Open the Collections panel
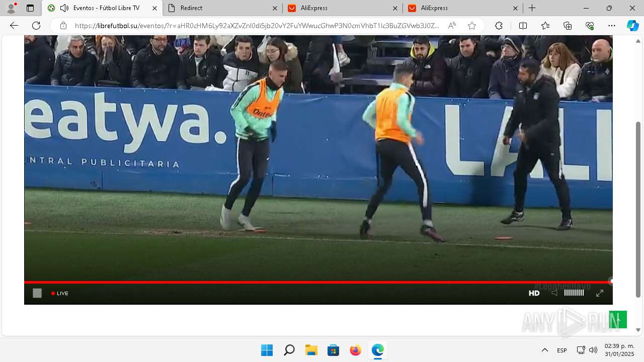The height and width of the screenshot is (362, 644). click(568, 26)
